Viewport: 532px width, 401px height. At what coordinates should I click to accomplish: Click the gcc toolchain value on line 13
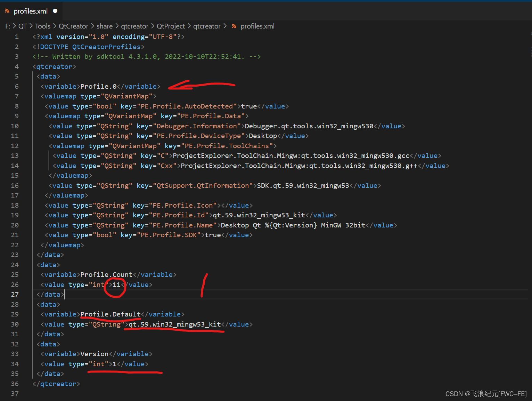point(291,156)
